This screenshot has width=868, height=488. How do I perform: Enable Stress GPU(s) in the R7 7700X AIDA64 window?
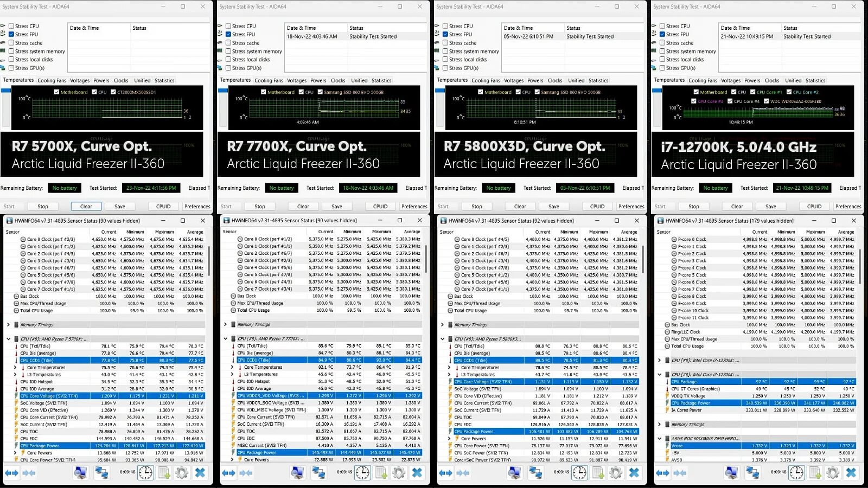[x=228, y=68]
